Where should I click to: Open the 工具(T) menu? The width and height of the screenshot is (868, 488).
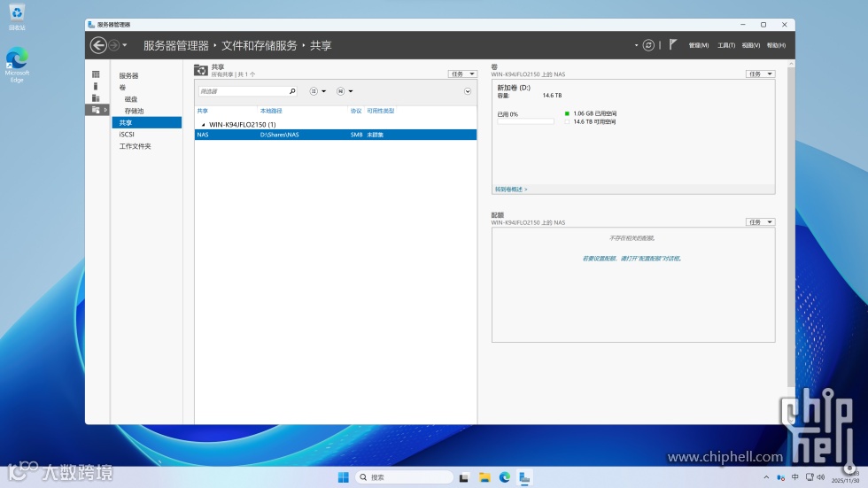click(x=726, y=45)
